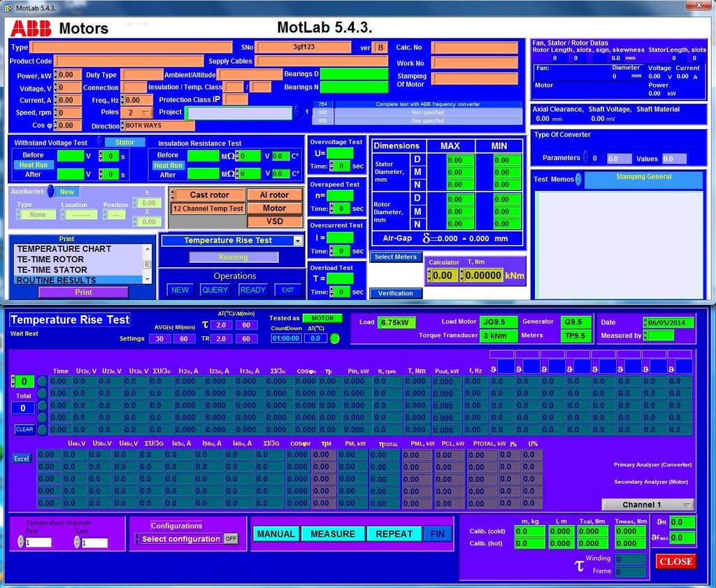Click the Type input field

(132, 47)
